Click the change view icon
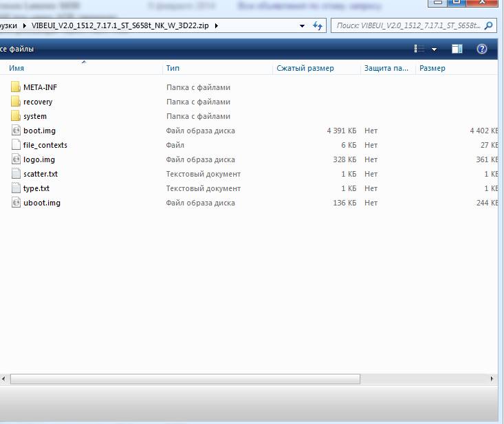 [x=419, y=49]
